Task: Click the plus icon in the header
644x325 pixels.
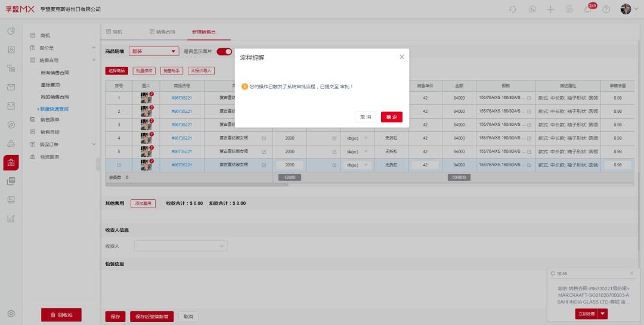Action: pos(550,9)
